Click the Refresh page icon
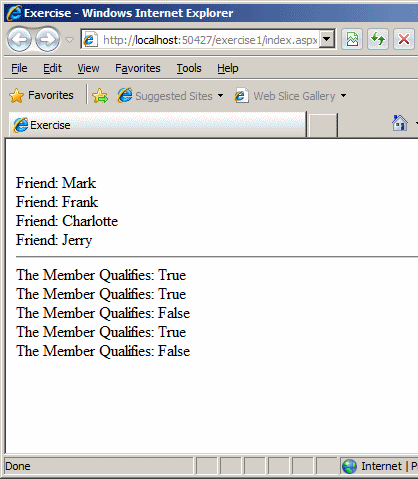The height and width of the screenshot is (479, 418). 378,40
